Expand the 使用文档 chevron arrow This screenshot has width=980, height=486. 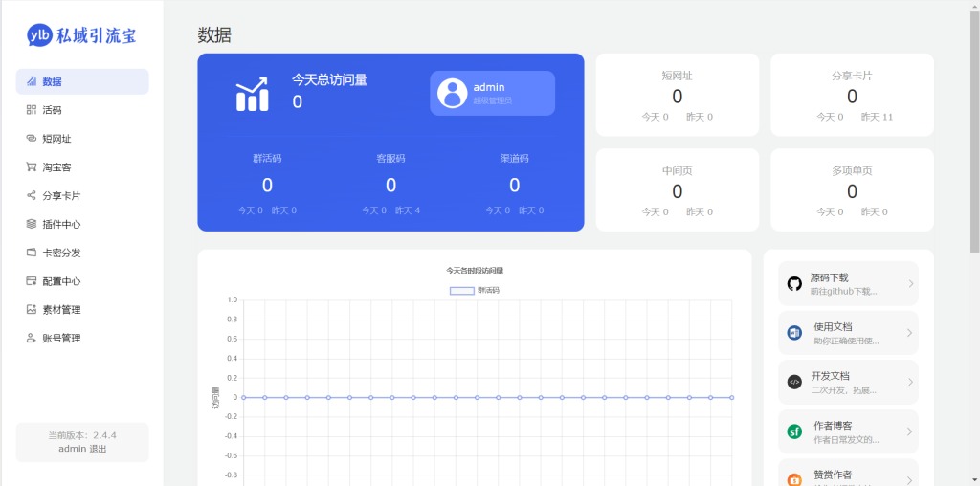(x=909, y=333)
